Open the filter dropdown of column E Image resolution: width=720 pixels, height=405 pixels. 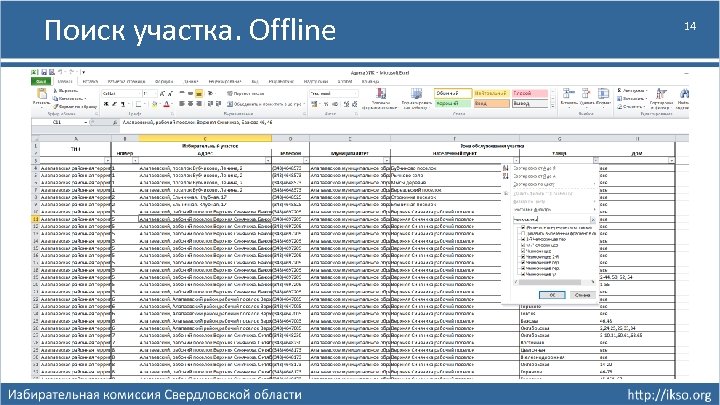[x=387, y=160]
